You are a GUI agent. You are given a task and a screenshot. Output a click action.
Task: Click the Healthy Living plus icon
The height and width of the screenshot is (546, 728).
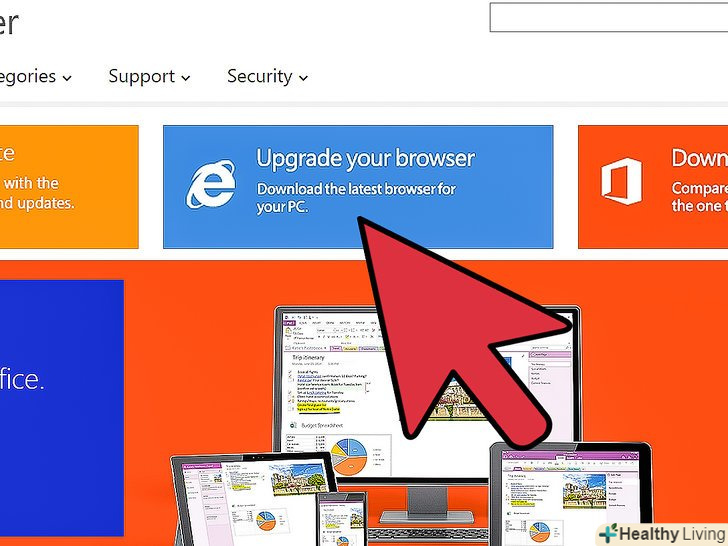point(608,533)
